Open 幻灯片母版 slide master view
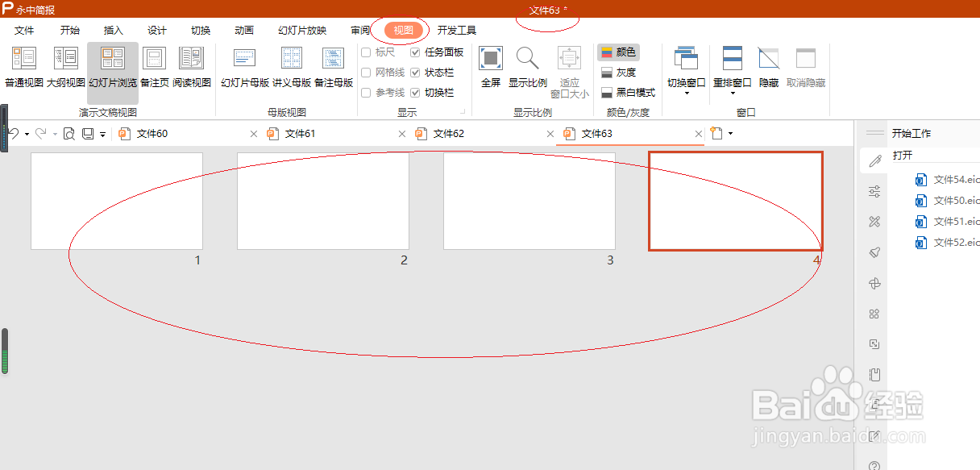Viewport: 980px width, 470px height. pyautogui.click(x=243, y=69)
